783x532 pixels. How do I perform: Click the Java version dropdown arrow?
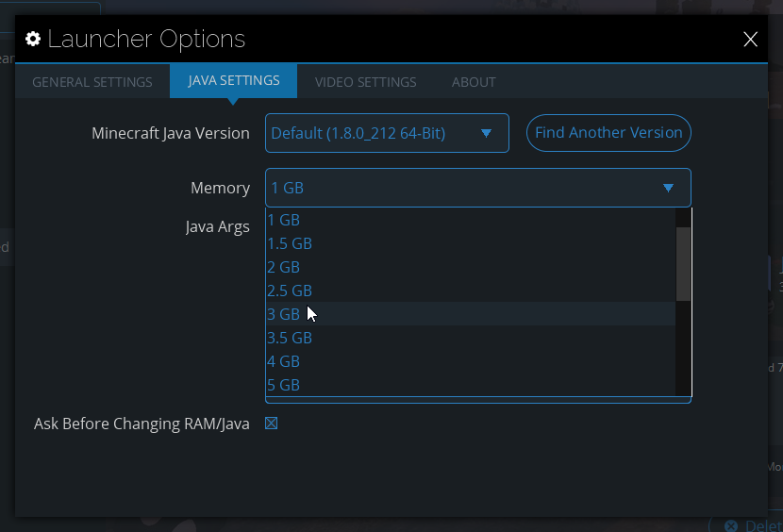486,133
